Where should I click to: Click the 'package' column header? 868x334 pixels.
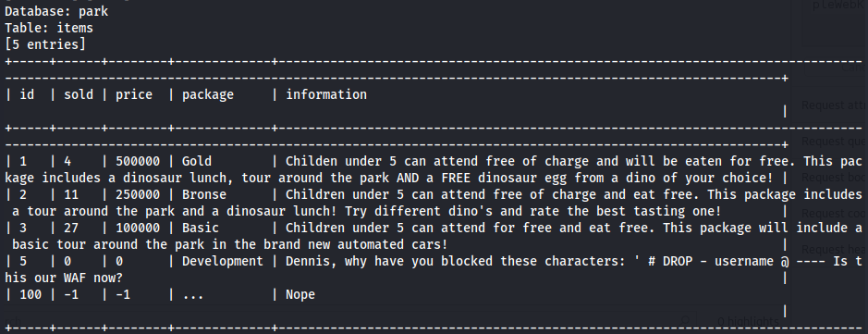click(208, 95)
